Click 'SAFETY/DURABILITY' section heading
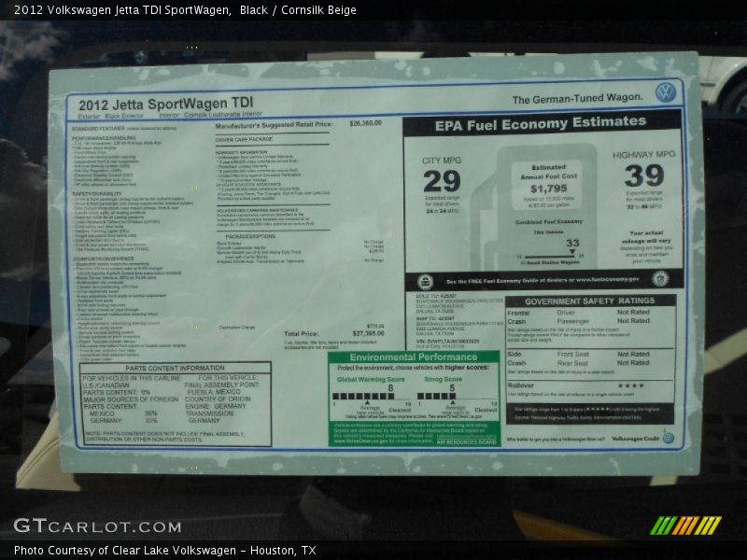 (97, 194)
